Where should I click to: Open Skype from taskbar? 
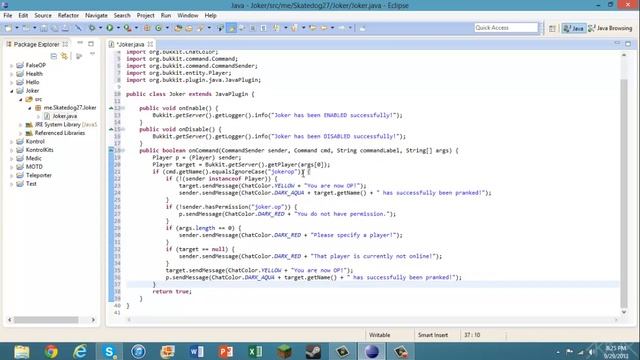pyautogui.click(x=109, y=351)
